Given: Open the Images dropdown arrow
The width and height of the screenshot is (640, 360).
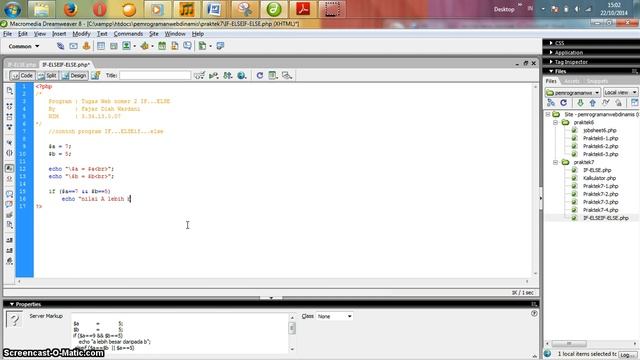Looking at the screenshot, I should [x=134, y=46].
